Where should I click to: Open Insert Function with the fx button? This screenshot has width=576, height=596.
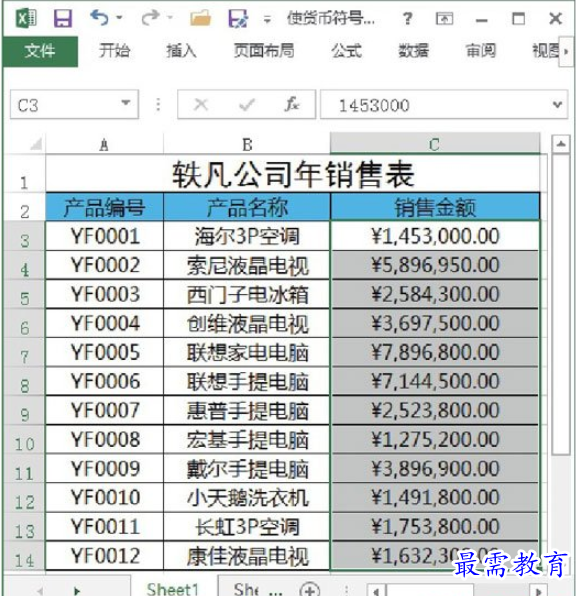(292, 104)
